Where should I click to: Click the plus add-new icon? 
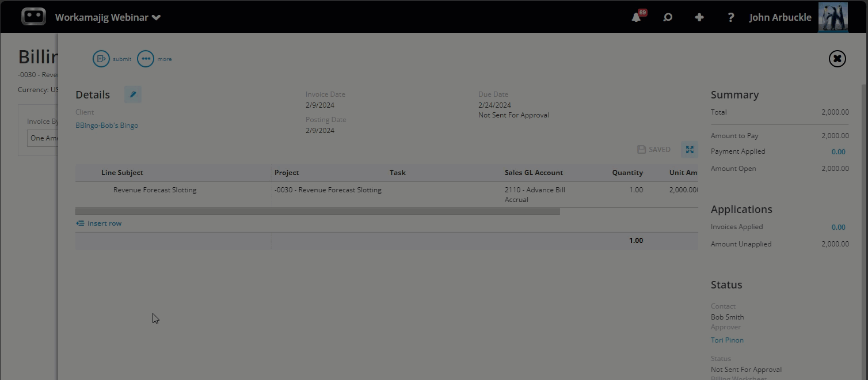click(699, 17)
